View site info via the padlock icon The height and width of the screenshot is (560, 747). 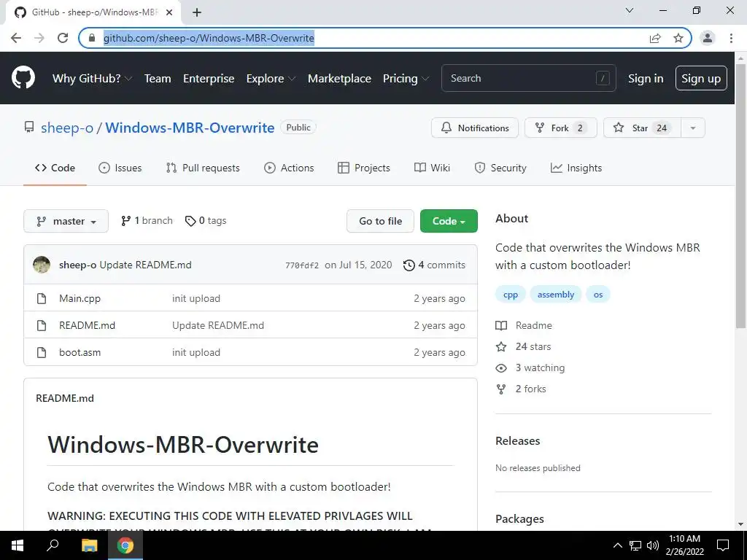(92, 38)
